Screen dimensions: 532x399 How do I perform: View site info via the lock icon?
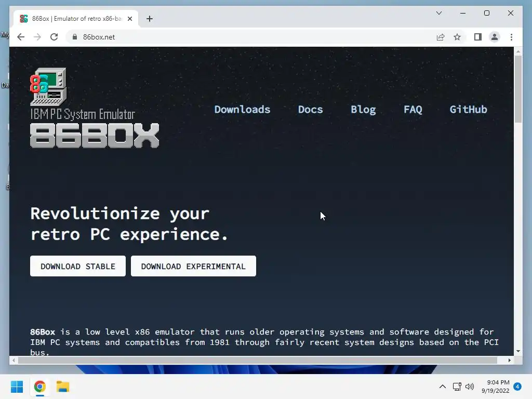click(x=75, y=37)
